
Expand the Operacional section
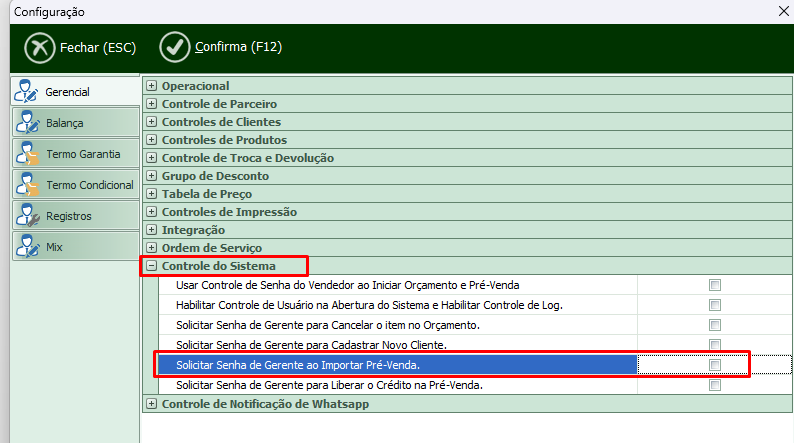[151, 86]
